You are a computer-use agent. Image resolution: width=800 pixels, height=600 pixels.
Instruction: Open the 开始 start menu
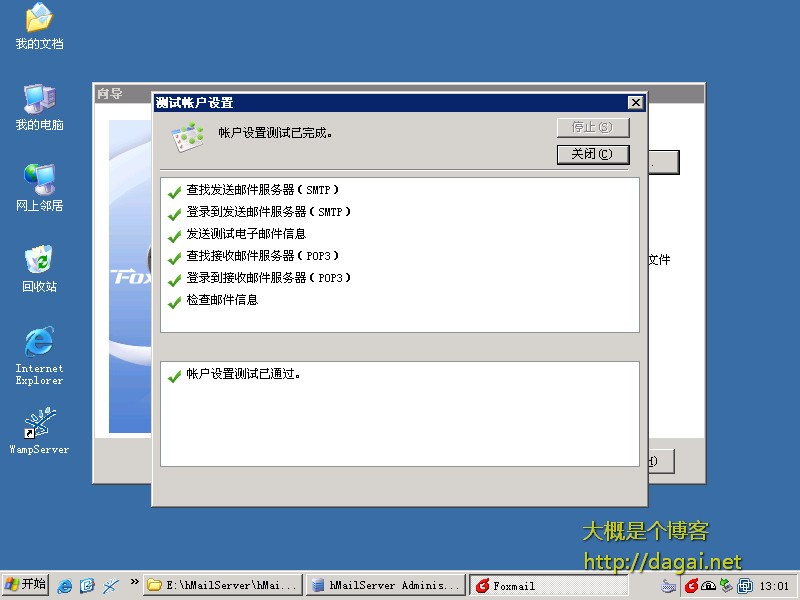coord(26,585)
